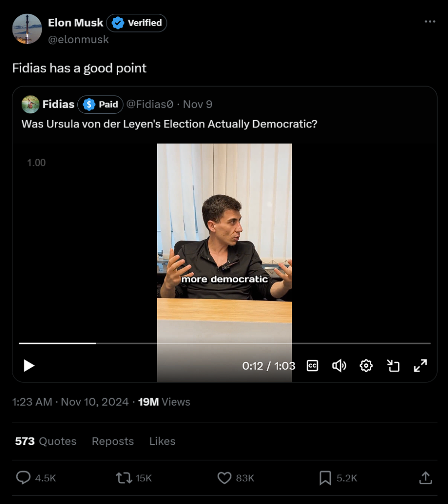This screenshot has width=448, height=504.
Task: Enter fullscreen video mode
Action: 420,366
